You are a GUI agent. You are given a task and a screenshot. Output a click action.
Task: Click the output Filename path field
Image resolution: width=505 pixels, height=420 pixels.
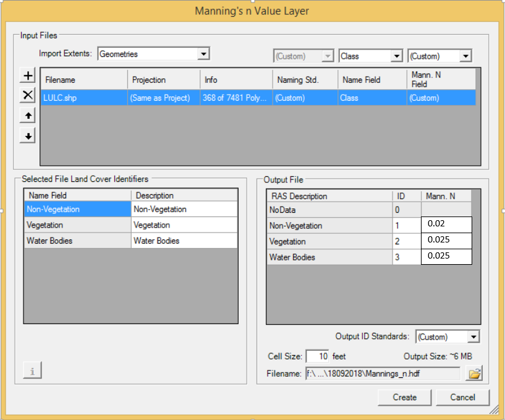pos(382,374)
